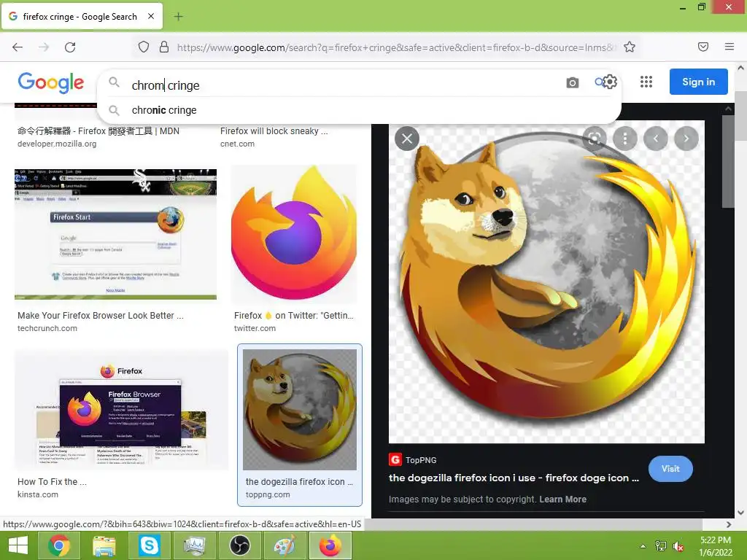Open Firefox on Twitter result caption

pos(293,316)
